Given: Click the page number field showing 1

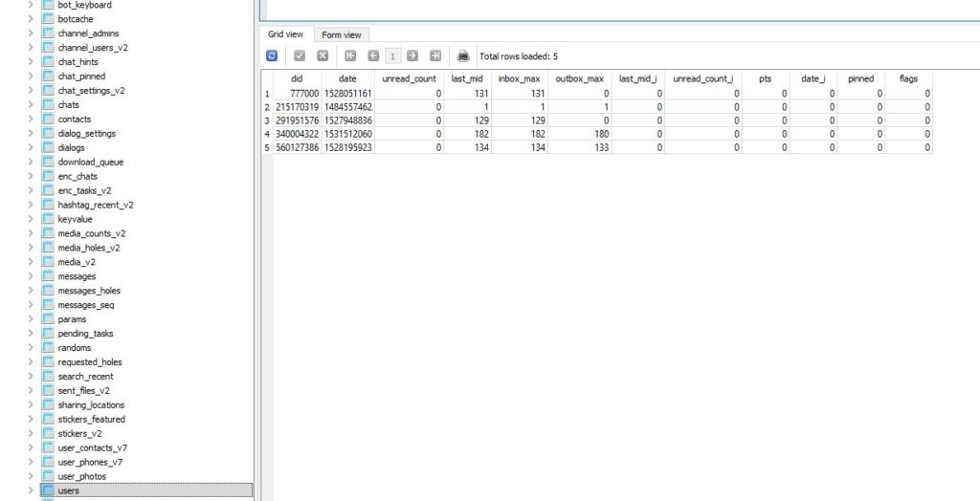Looking at the screenshot, I should [x=392, y=56].
